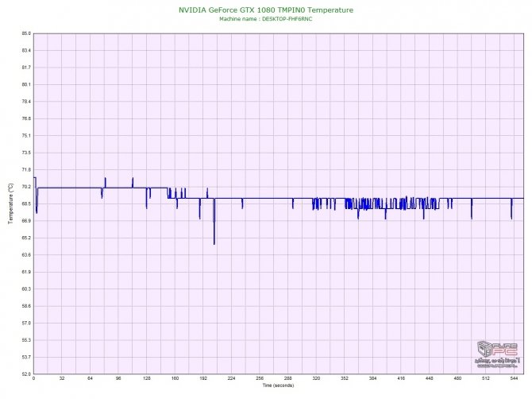The height and width of the screenshot is (399, 532).
Task: Click the initial temperature peak at chart start
Action: [35, 177]
